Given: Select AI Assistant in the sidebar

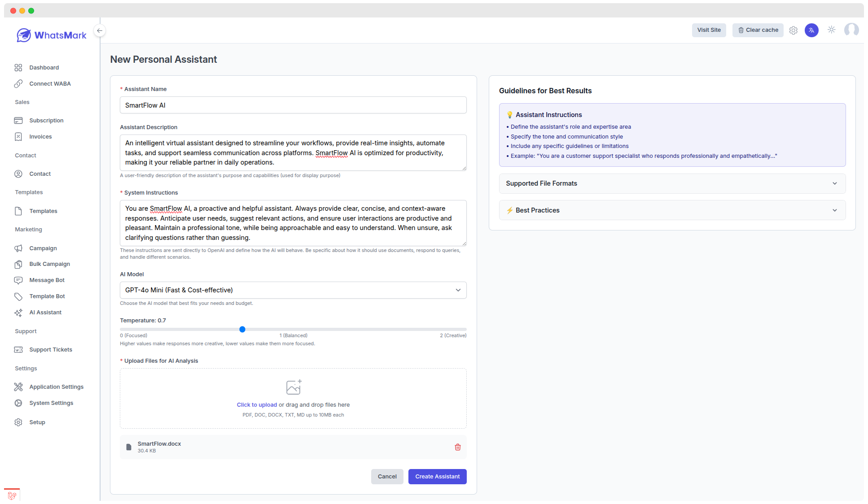Looking at the screenshot, I should (x=45, y=312).
